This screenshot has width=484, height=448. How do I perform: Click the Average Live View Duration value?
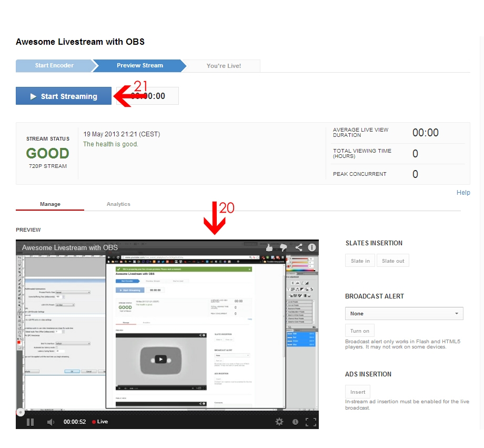426,133
